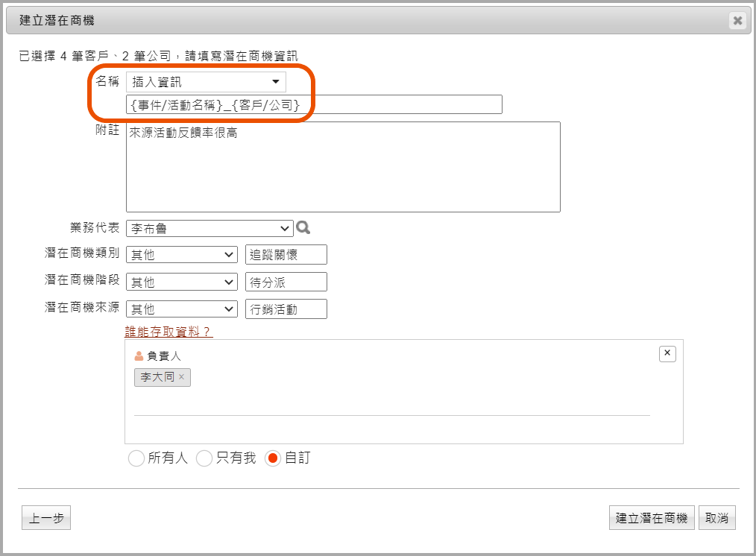
Task: Go back with 上一步 button
Action: [x=46, y=519]
